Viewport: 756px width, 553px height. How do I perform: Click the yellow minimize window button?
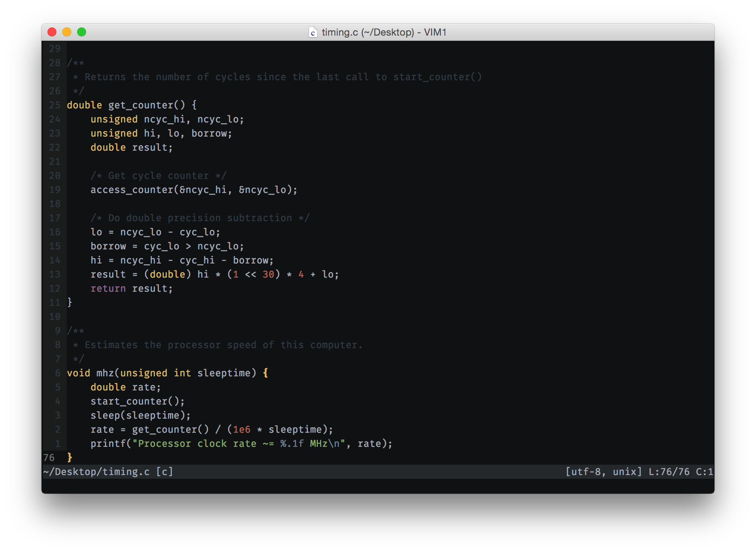point(67,32)
